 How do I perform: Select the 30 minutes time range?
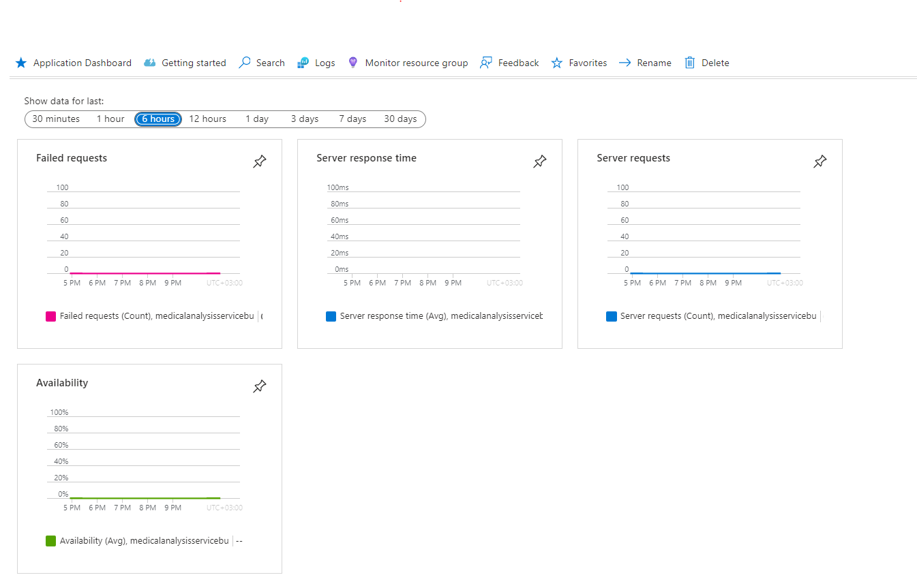click(x=56, y=119)
